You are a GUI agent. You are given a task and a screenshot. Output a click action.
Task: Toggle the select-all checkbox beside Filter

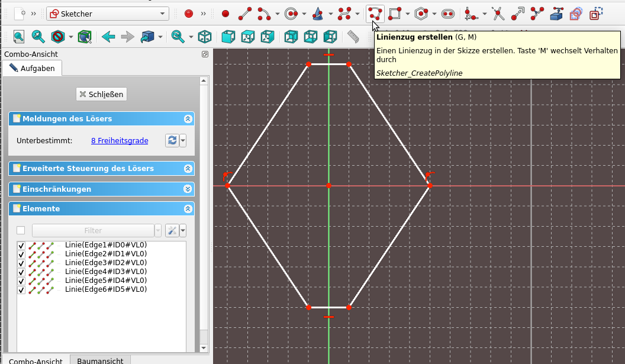point(21,230)
